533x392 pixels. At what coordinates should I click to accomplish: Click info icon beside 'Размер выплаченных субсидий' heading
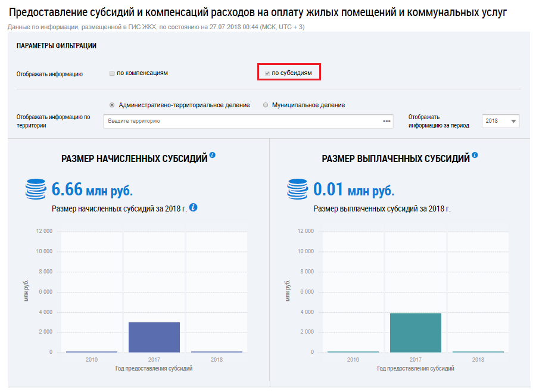[x=475, y=155]
